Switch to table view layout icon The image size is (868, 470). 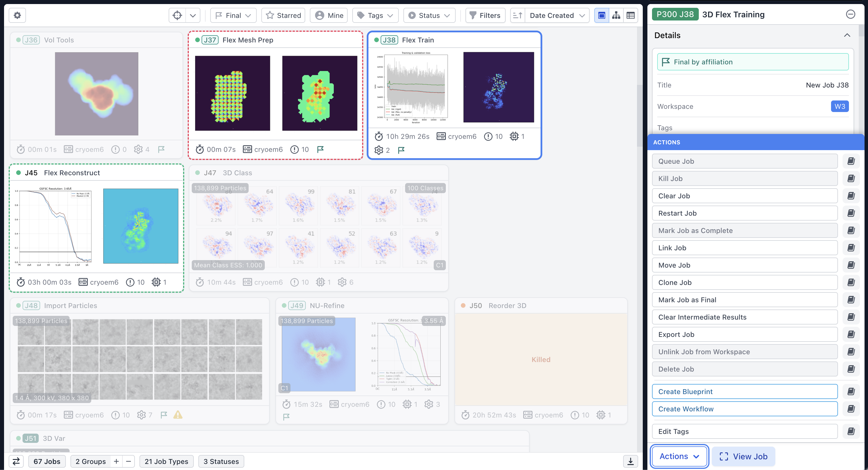click(x=630, y=15)
